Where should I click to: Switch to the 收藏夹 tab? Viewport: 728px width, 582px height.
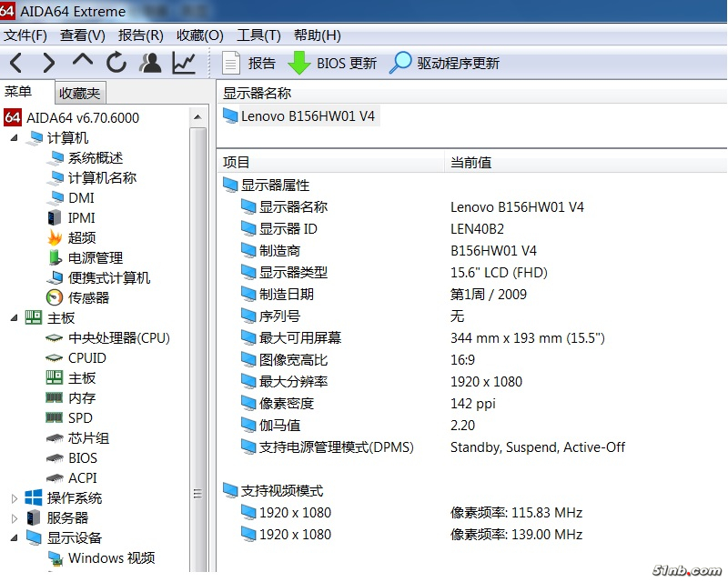coord(81,93)
